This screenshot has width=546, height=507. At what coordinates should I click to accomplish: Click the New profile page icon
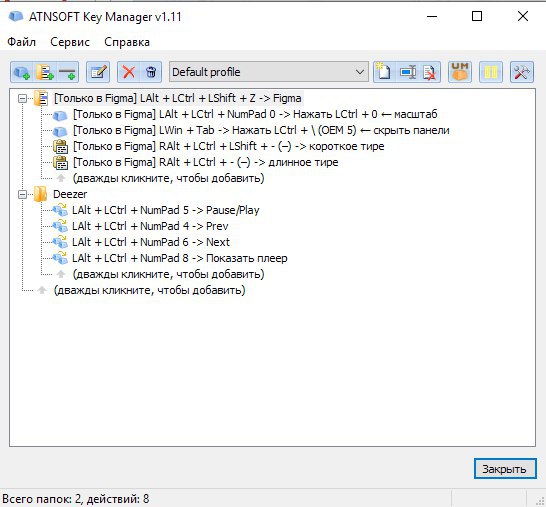[384, 72]
